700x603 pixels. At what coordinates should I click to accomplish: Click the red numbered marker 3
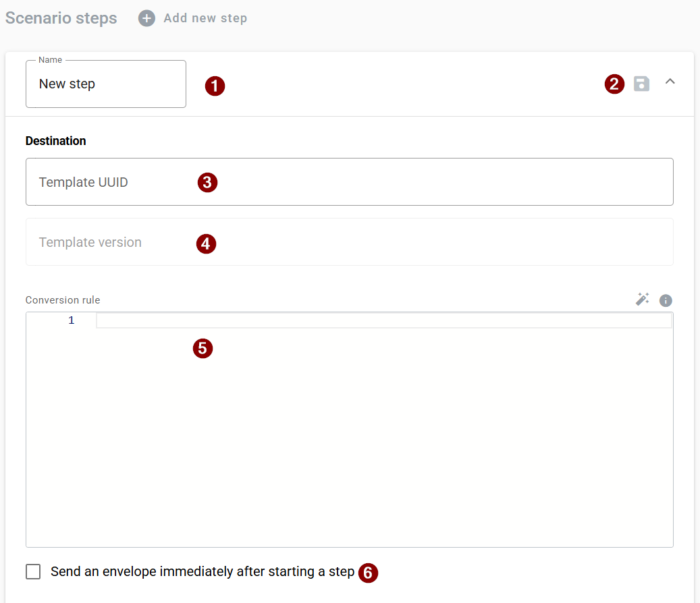pos(207,183)
